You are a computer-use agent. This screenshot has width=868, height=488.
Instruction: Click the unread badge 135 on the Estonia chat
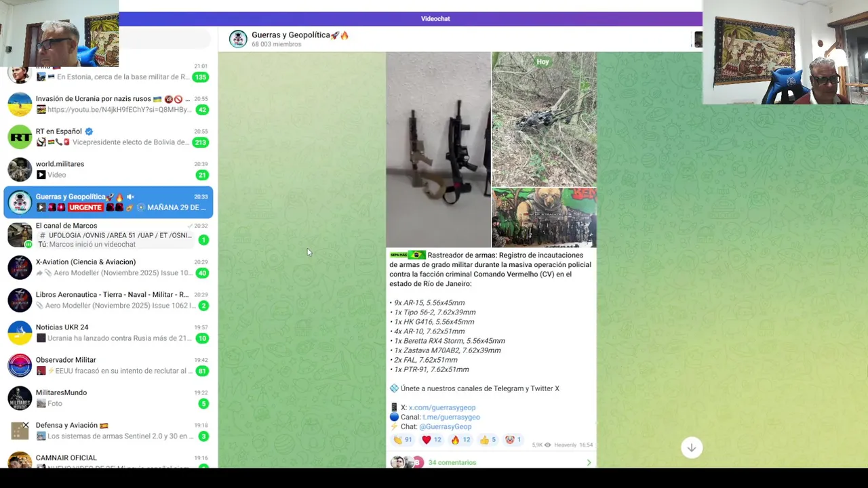coord(200,77)
